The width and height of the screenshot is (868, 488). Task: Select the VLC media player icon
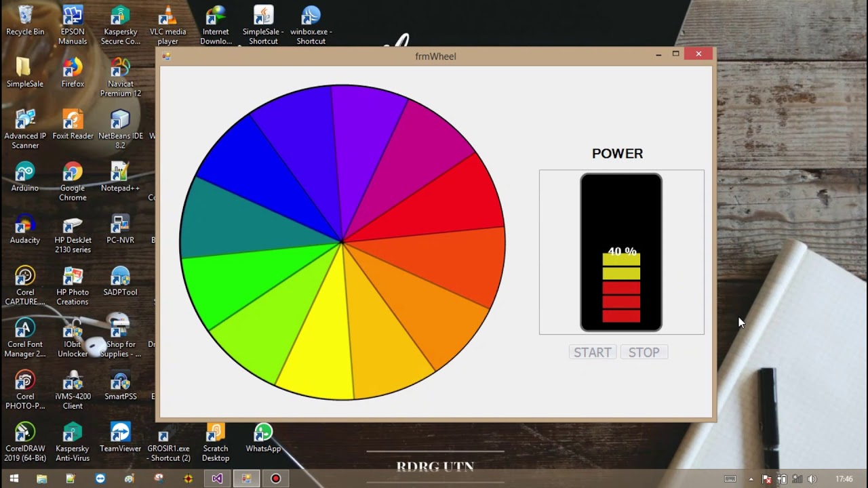point(167,25)
